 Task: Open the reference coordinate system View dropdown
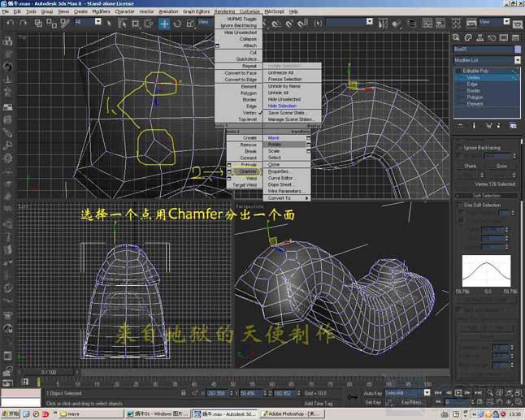[x=205, y=22]
